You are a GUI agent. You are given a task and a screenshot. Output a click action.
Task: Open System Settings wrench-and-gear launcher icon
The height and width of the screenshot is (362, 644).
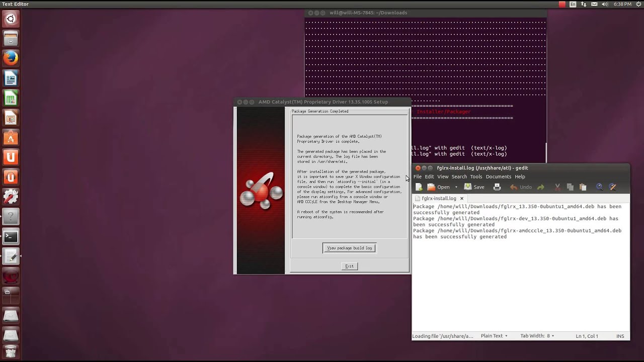(x=11, y=197)
